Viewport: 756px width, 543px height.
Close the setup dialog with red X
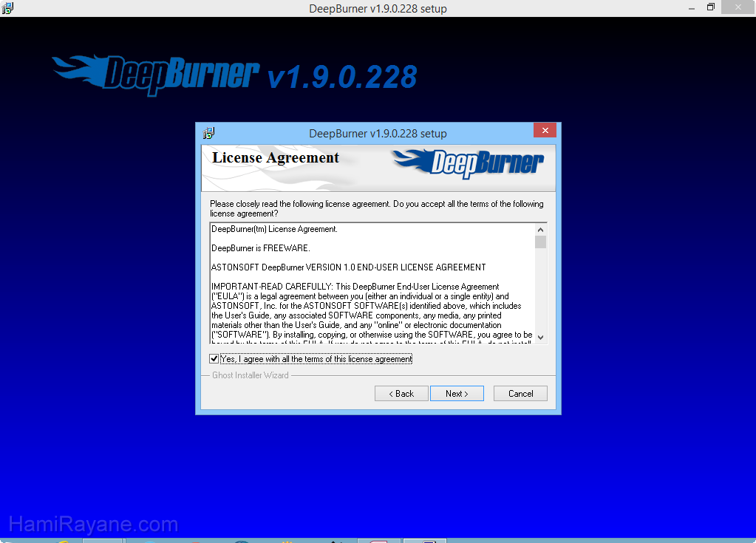545,130
